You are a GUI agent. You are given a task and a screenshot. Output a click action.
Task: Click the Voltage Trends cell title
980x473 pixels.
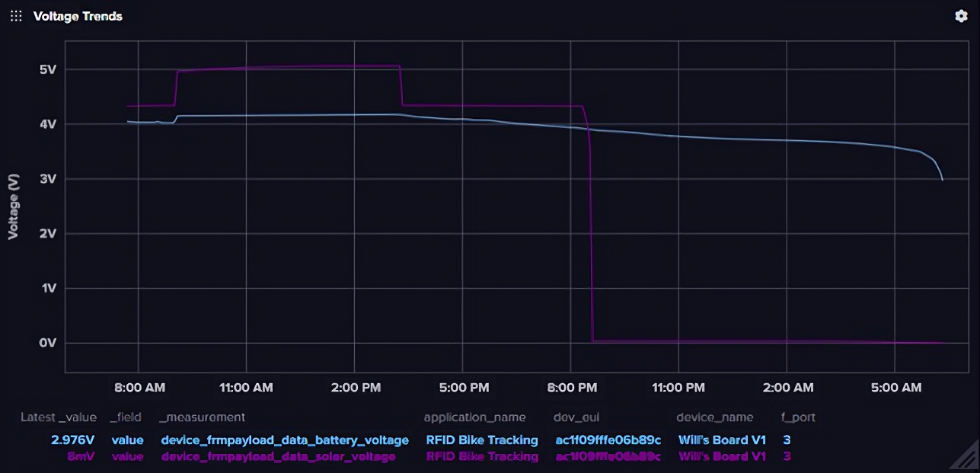click(x=78, y=16)
